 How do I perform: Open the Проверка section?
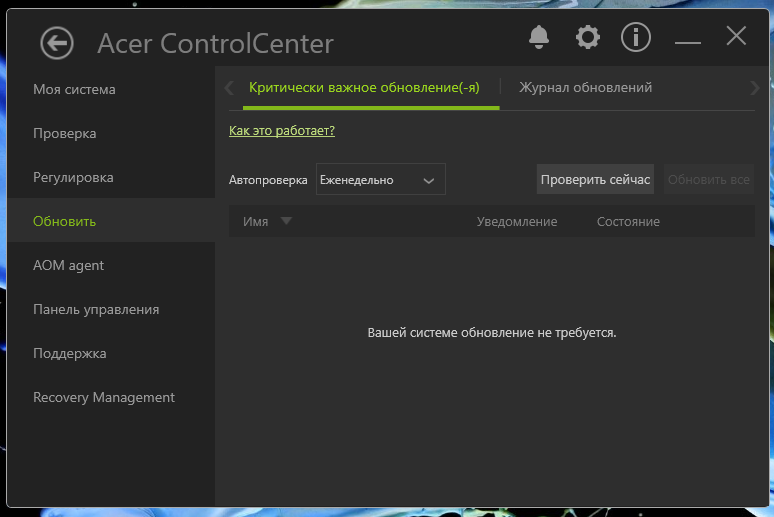point(111,133)
